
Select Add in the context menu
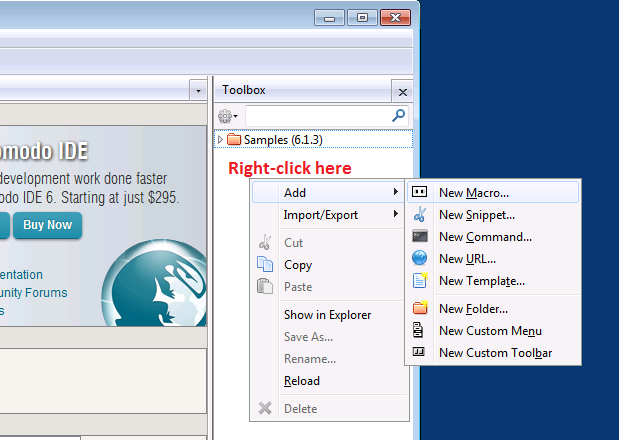tap(329, 192)
